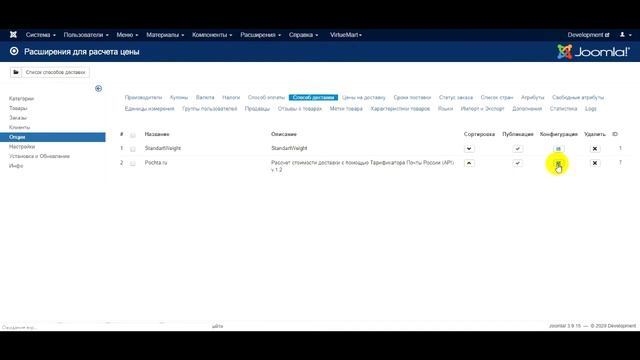Open the user account icon menu
The image size is (640, 360).
tap(625, 35)
